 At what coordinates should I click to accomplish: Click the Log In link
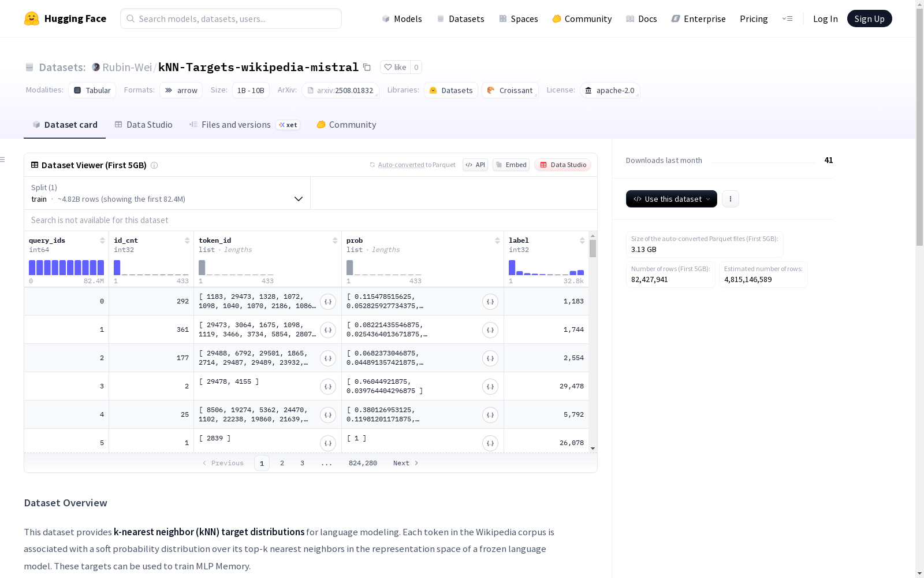point(825,18)
